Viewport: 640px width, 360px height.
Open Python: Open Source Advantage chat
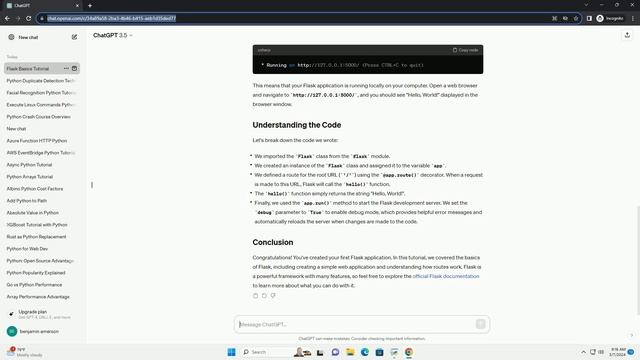click(41, 261)
